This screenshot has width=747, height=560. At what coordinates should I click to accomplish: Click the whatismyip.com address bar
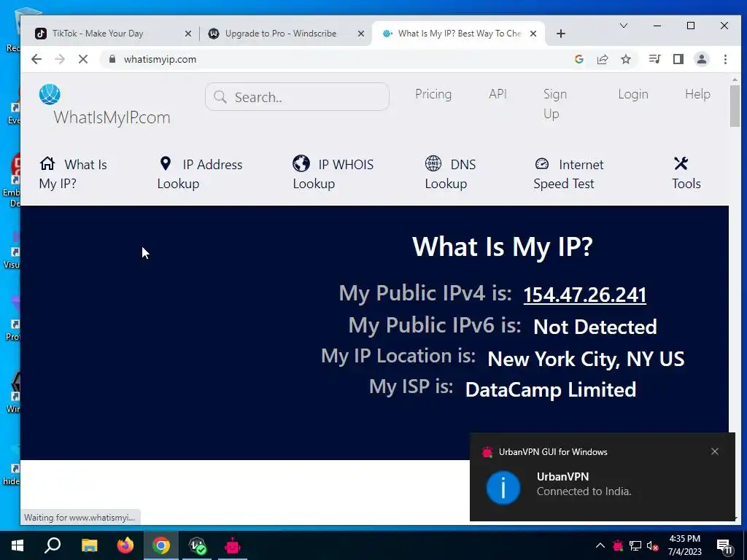pyautogui.click(x=333, y=59)
